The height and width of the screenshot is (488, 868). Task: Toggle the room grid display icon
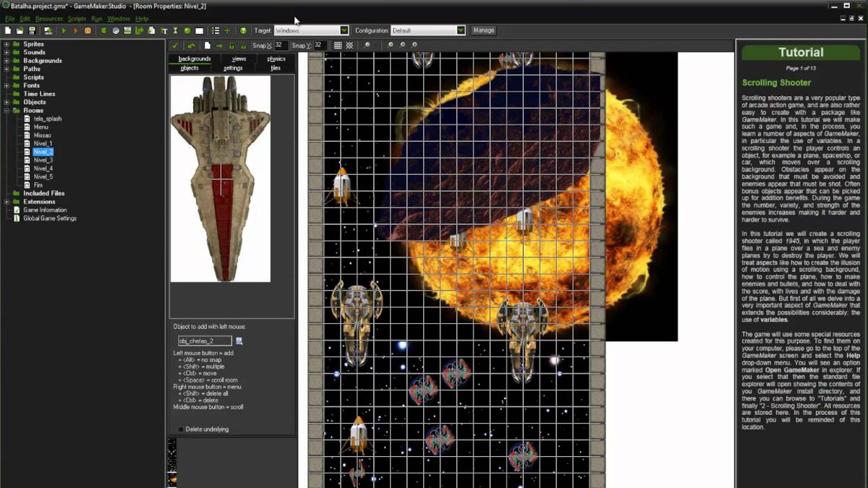pyautogui.click(x=338, y=46)
